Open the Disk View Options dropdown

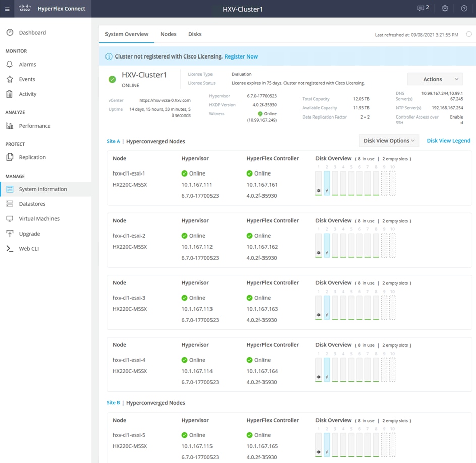coord(389,141)
